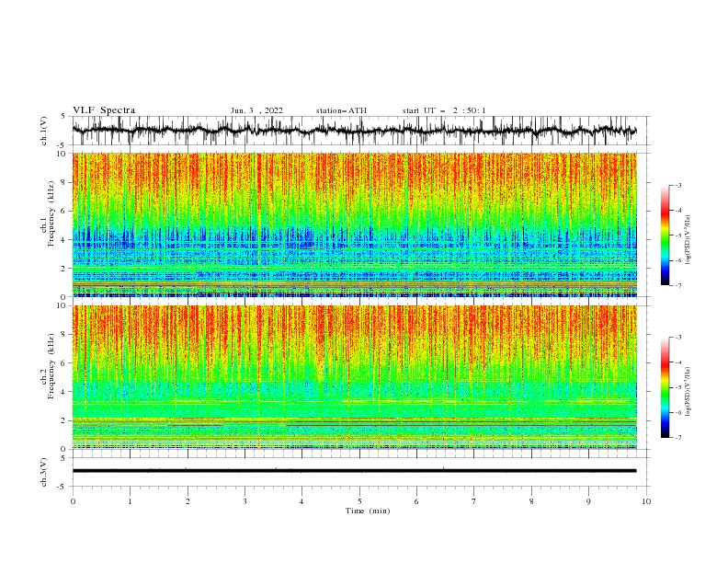
Task: Click time axis tick label "9"
Action: [x=588, y=501]
